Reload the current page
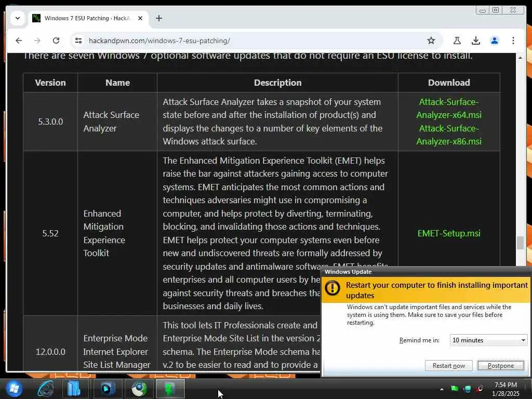 pyautogui.click(x=56, y=41)
